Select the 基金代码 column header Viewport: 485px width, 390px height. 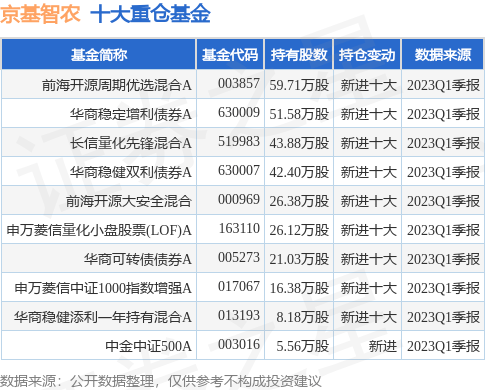pyautogui.click(x=230, y=55)
